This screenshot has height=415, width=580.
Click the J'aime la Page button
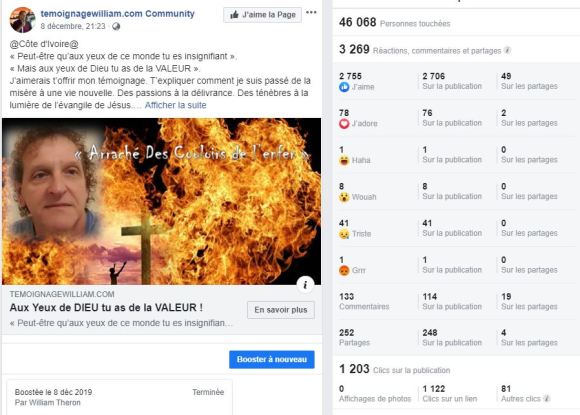point(262,15)
